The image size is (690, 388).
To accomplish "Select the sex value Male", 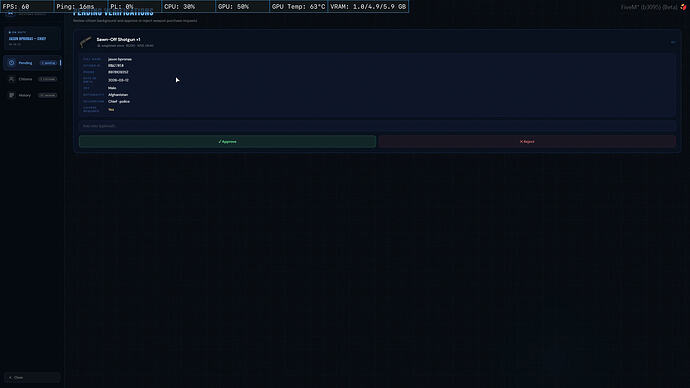I will tap(112, 88).
